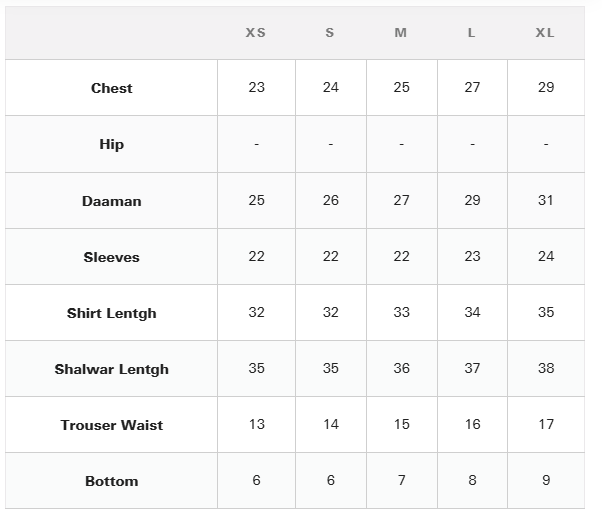This screenshot has width=602, height=521.
Task: Click the M size header
Action: click(401, 33)
